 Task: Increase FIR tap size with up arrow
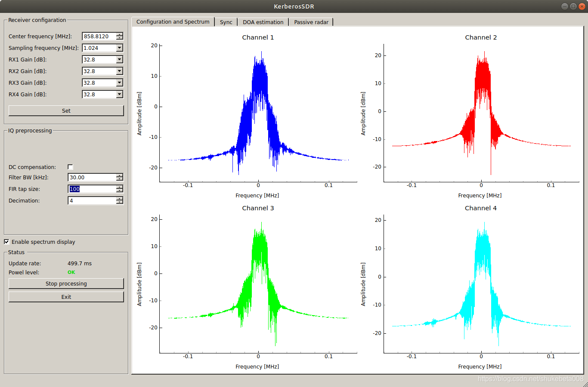(120, 187)
